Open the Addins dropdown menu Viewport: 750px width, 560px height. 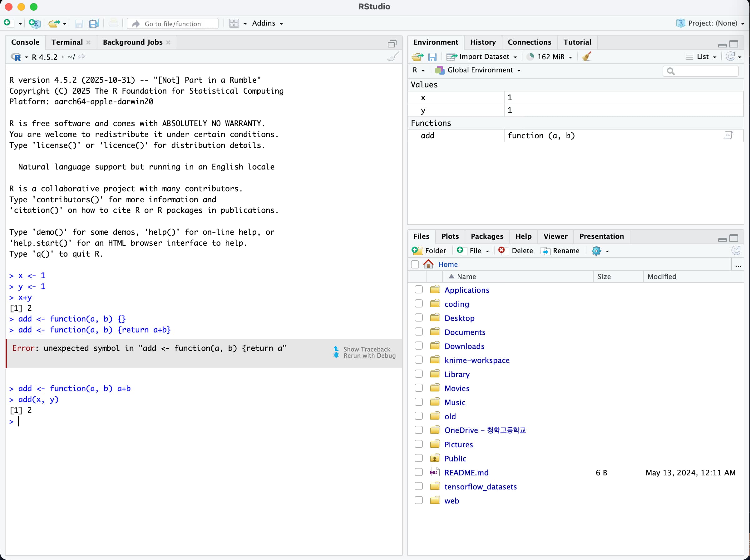click(267, 23)
